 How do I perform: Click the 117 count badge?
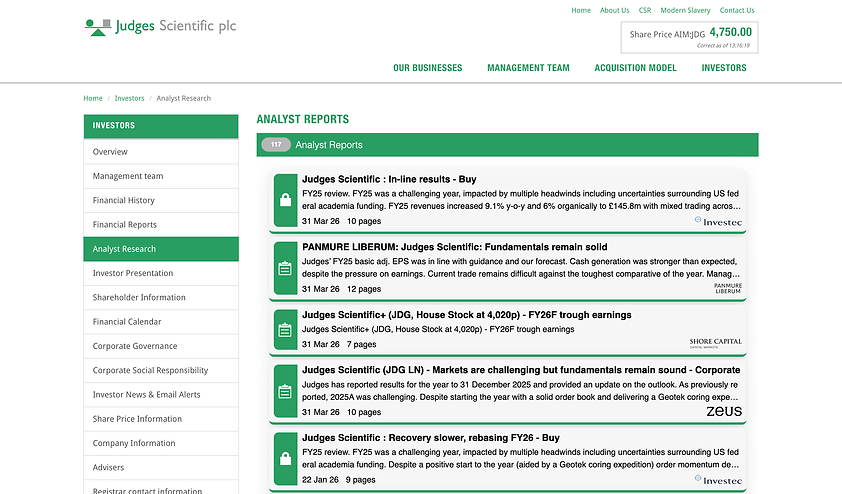pyautogui.click(x=276, y=144)
